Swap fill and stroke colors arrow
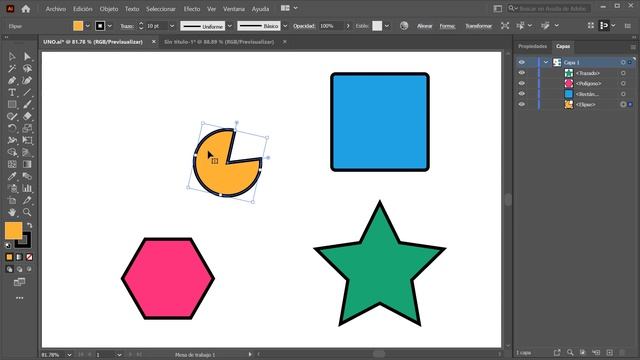The image size is (640, 360). pyautogui.click(x=29, y=225)
